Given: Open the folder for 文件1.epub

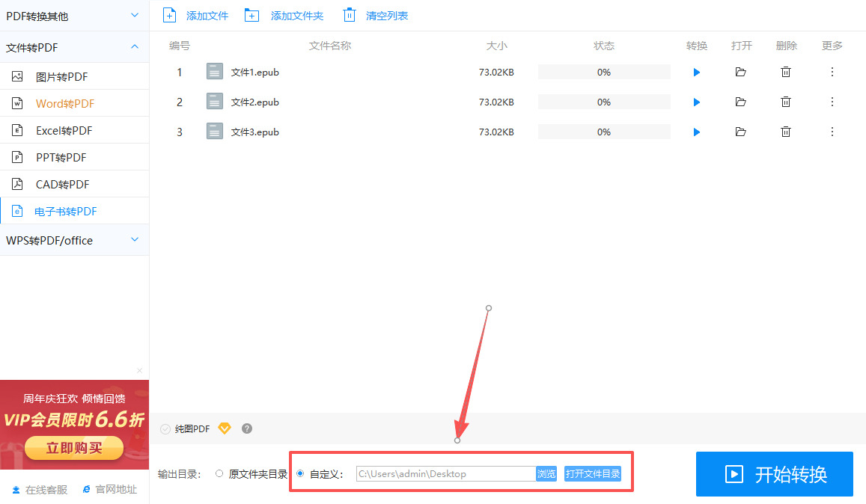Looking at the screenshot, I should pos(741,72).
